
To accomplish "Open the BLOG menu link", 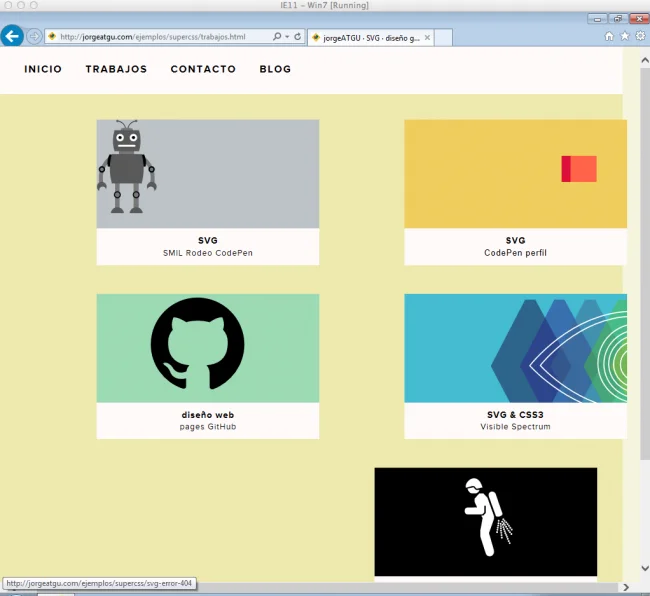I will 275,69.
